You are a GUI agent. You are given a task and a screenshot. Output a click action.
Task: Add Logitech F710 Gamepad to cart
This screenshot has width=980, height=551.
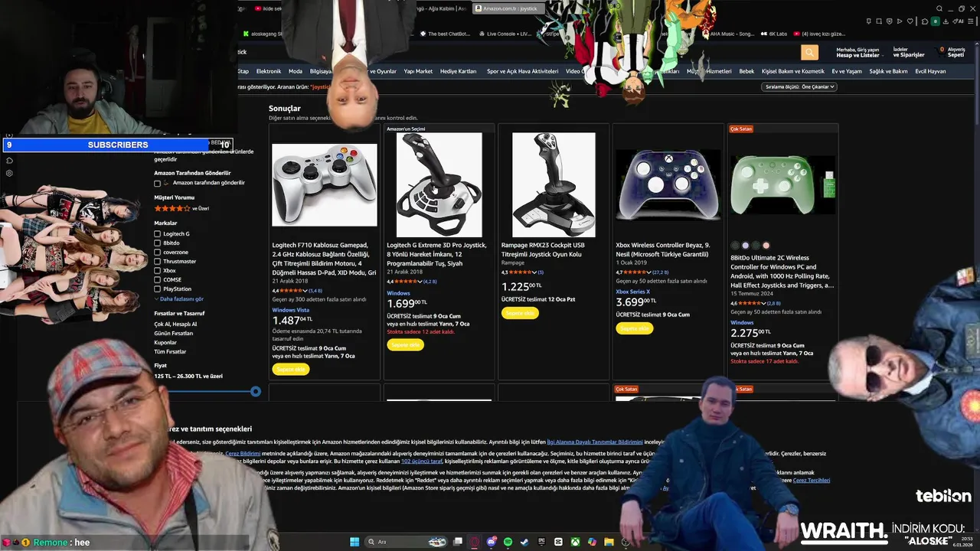click(x=290, y=370)
